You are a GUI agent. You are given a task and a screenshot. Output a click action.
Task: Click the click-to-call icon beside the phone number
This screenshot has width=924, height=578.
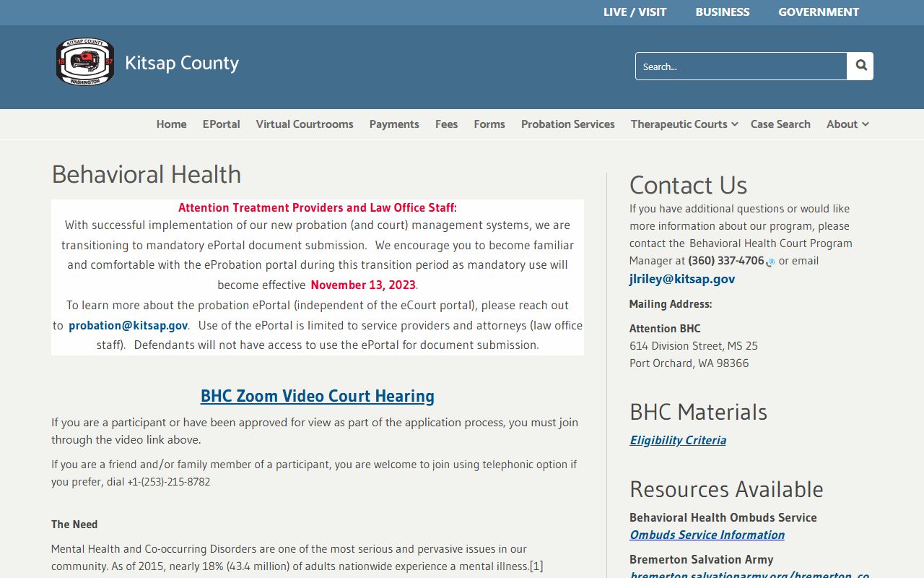pos(770,262)
